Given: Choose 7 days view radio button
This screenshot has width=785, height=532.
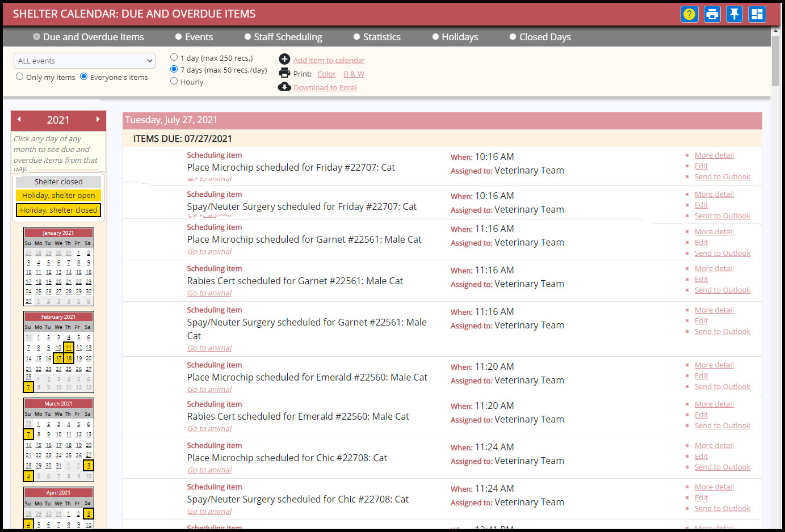Looking at the screenshot, I should coord(174,69).
